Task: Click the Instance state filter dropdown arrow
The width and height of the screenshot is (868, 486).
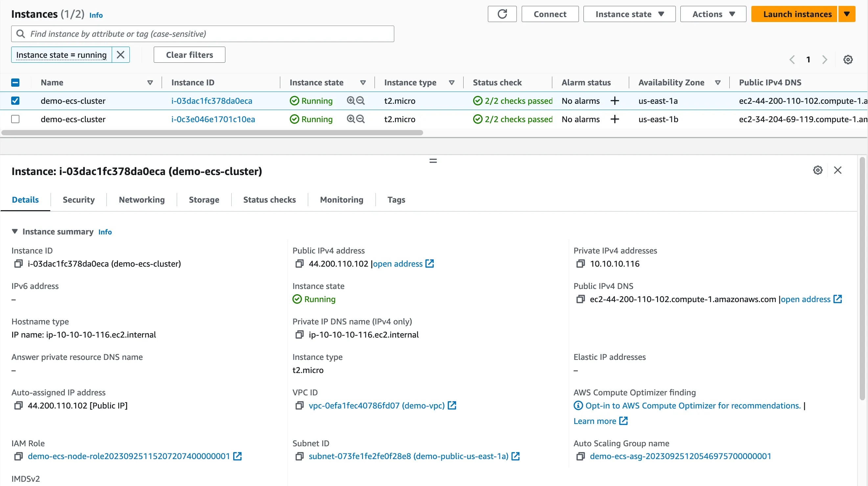Action: coord(362,82)
